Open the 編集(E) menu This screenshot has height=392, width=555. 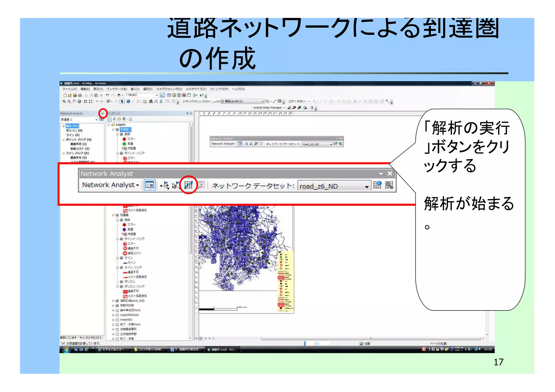[x=85, y=89]
